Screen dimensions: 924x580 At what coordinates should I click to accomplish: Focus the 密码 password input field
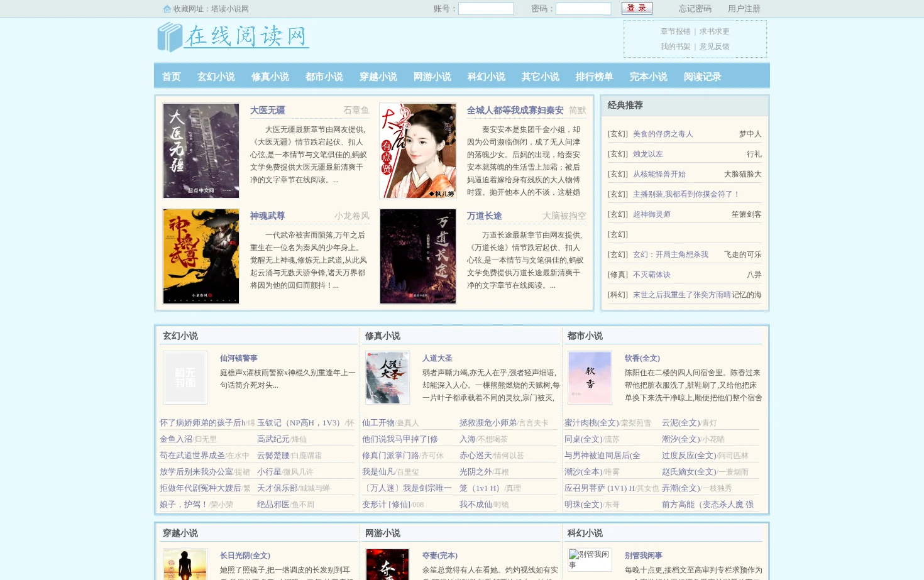click(x=583, y=9)
